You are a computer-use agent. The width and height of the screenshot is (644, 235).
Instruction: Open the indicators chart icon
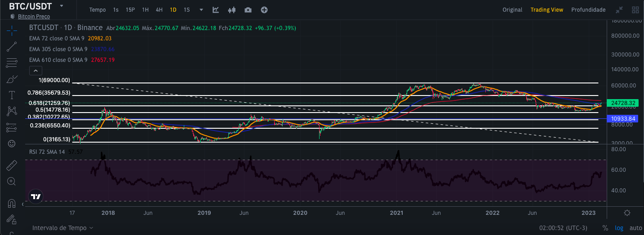[x=216, y=9]
